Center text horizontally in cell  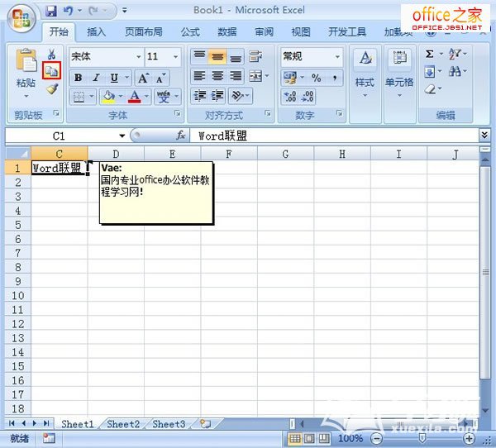217,76
